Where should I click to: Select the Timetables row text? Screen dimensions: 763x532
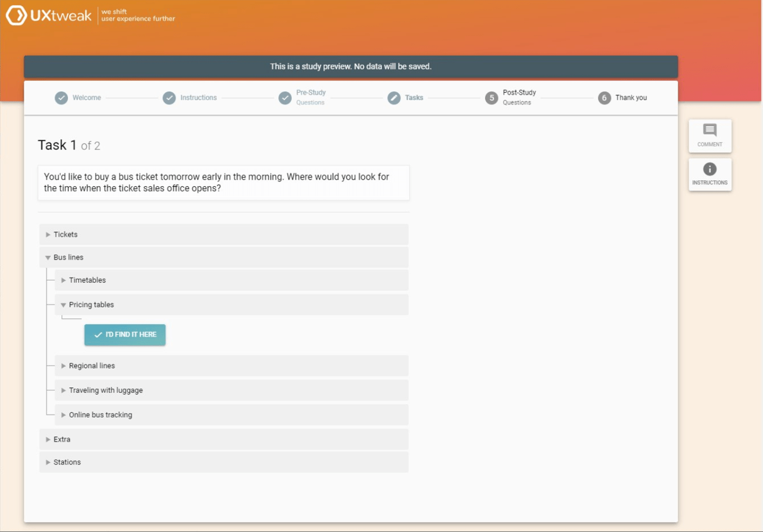(87, 280)
